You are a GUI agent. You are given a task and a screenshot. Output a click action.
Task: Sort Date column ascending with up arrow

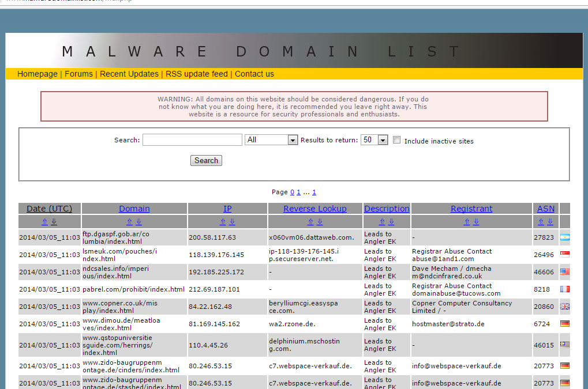44,222
